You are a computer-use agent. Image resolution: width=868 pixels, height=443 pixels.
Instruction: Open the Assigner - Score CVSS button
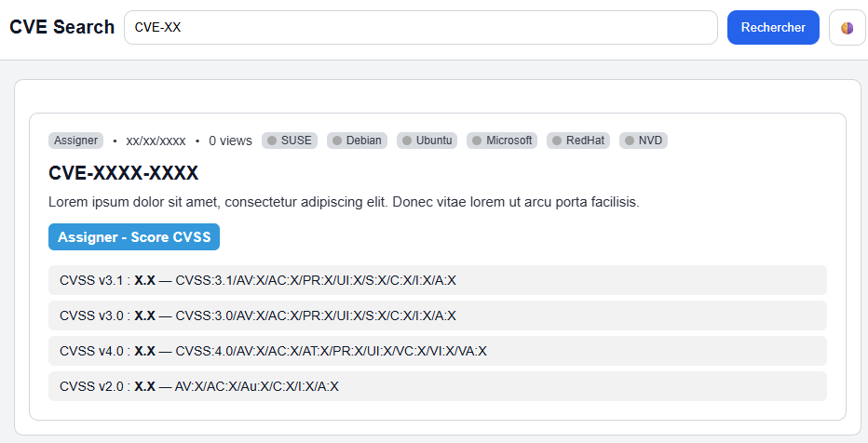(134, 236)
